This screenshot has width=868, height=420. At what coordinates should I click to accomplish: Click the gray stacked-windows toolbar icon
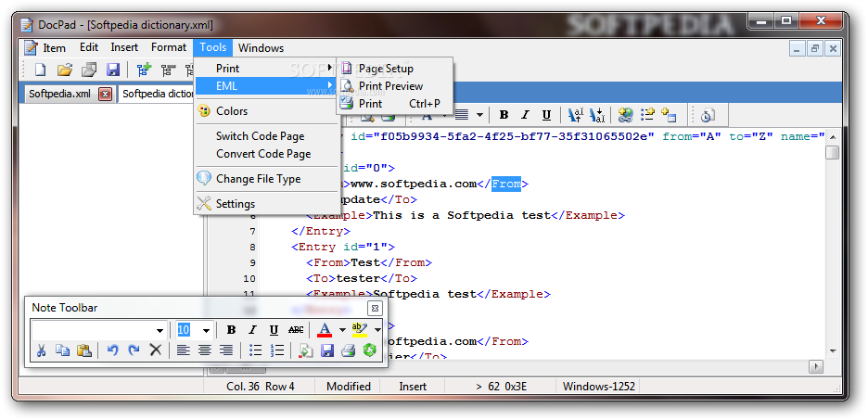89,70
